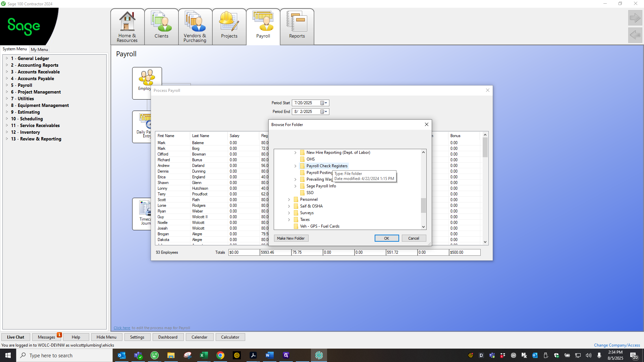Expand the Taxes folder
Viewport: 644px width, 362px height.
[289, 220]
